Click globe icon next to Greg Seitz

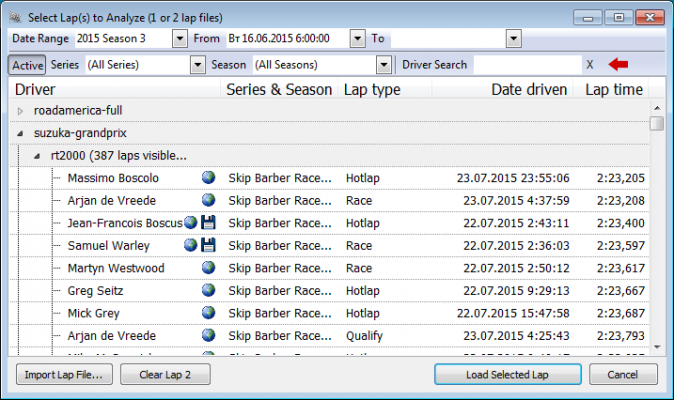click(x=208, y=291)
